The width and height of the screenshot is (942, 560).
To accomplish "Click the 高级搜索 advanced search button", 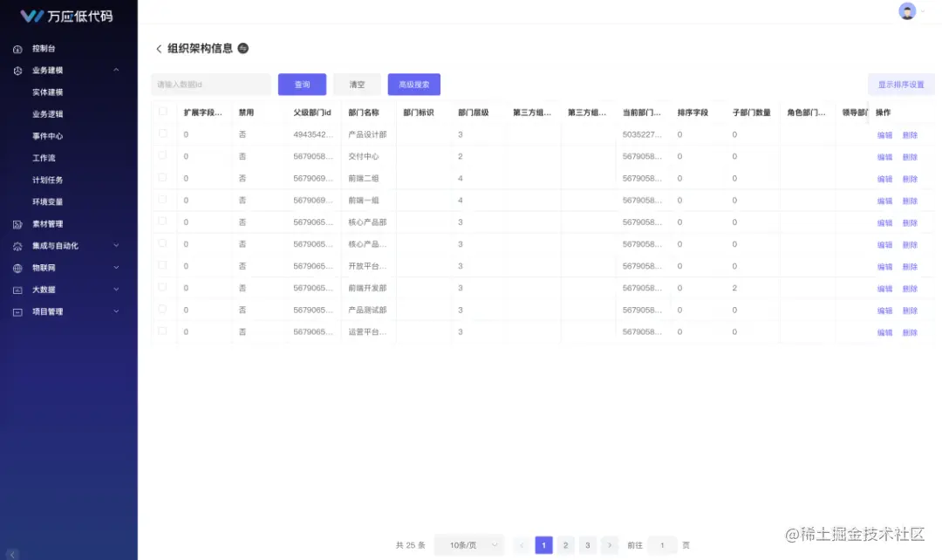I will [x=413, y=84].
